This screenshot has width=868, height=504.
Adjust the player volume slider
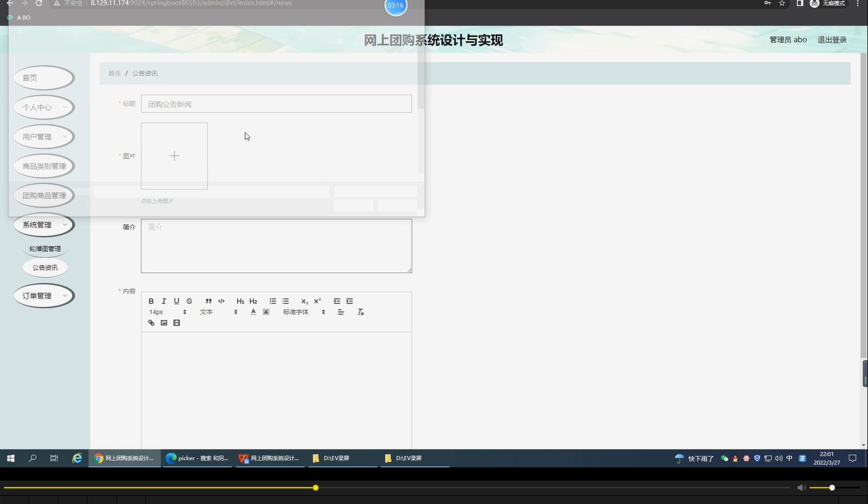point(832,487)
